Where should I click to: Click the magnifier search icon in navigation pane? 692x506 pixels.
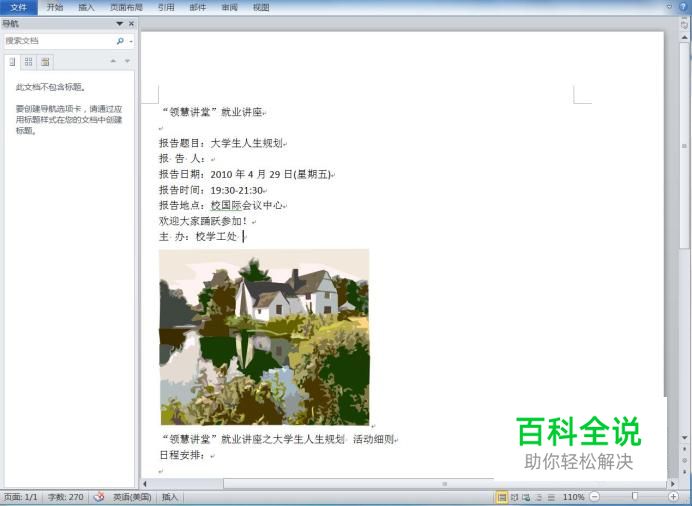pyautogui.click(x=120, y=41)
